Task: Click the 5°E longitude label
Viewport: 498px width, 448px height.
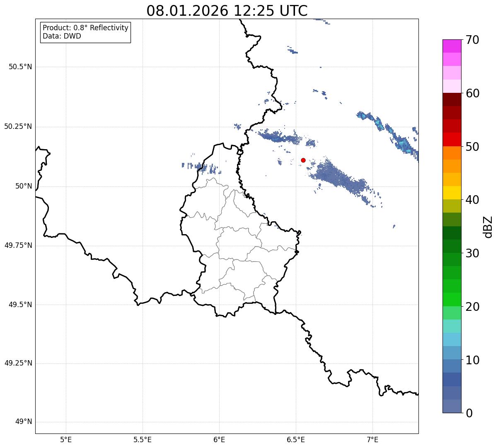Action: 66,440
